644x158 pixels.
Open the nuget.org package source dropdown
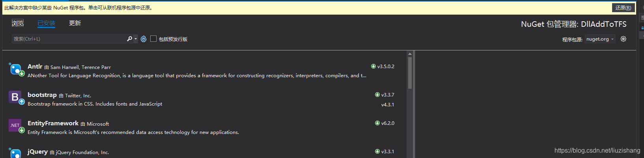[x=600, y=39]
